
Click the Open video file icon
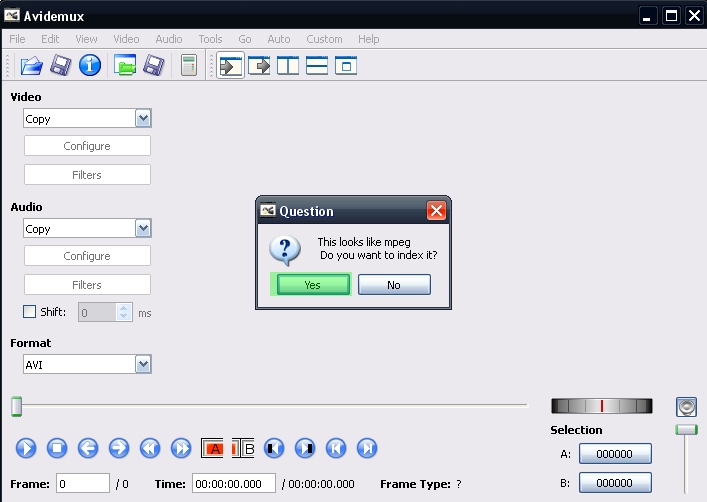point(32,65)
